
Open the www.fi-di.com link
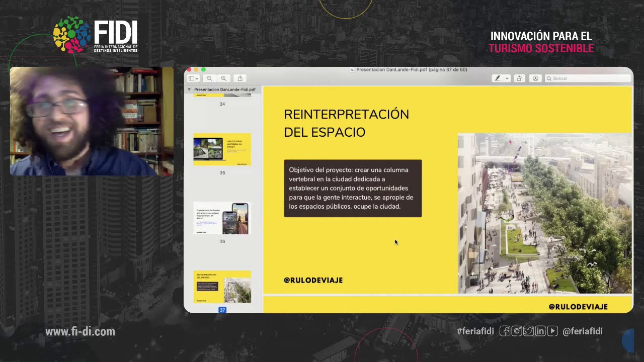coord(80,332)
